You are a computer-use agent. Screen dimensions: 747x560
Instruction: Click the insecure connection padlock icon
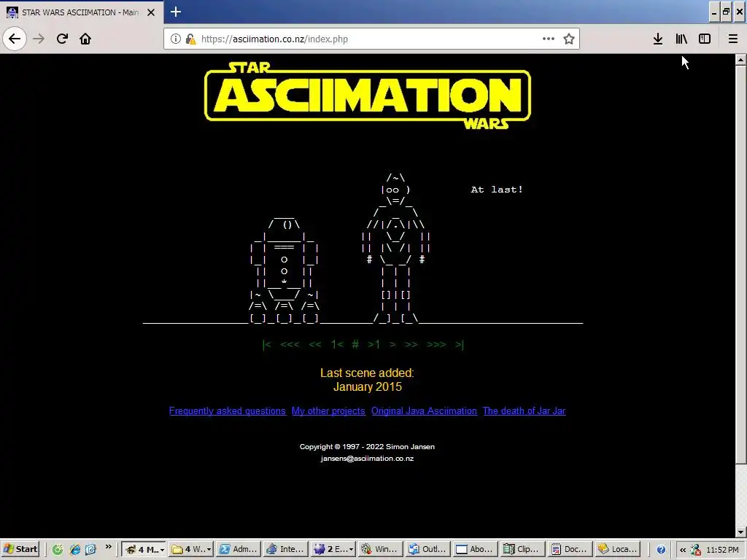[x=190, y=39]
